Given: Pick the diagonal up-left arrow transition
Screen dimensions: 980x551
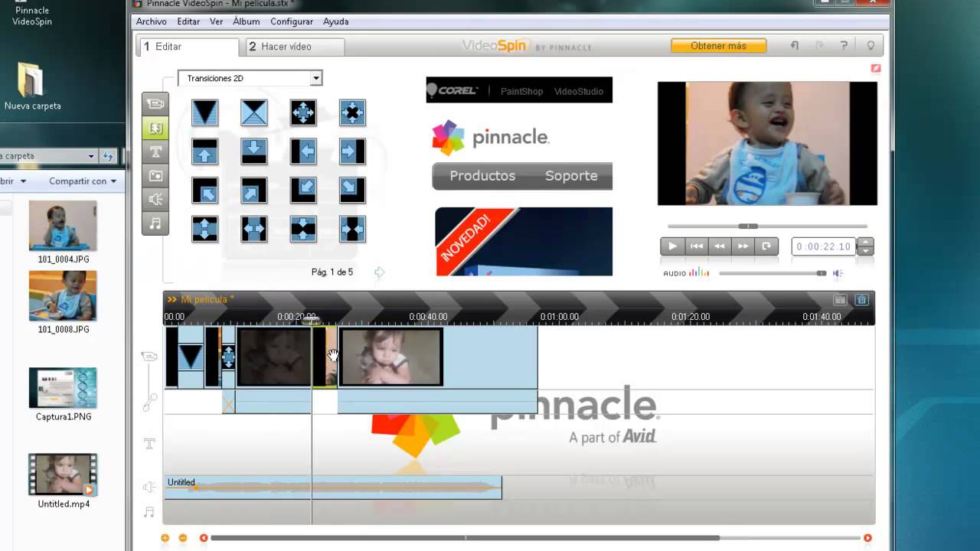Looking at the screenshot, I should click(x=205, y=190).
